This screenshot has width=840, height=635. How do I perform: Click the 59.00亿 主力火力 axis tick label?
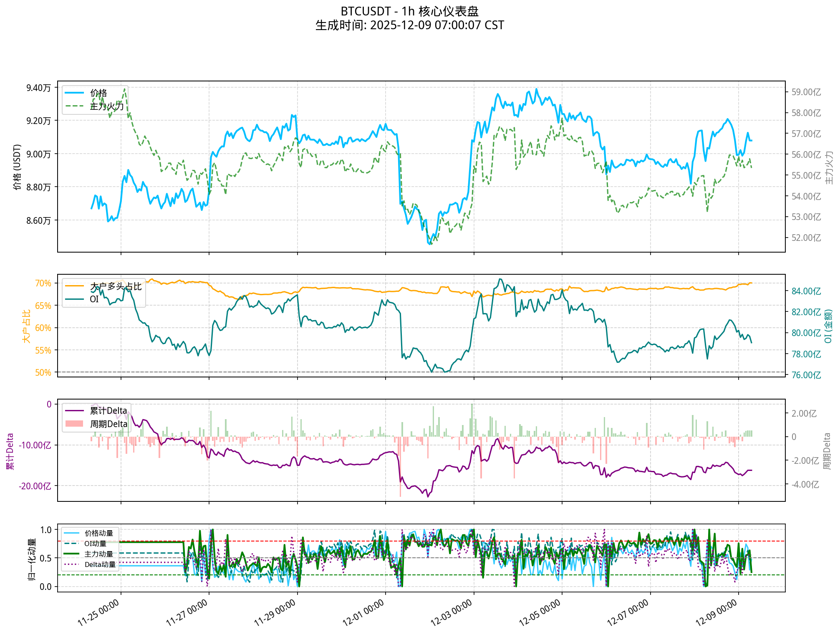tap(806, 92)
